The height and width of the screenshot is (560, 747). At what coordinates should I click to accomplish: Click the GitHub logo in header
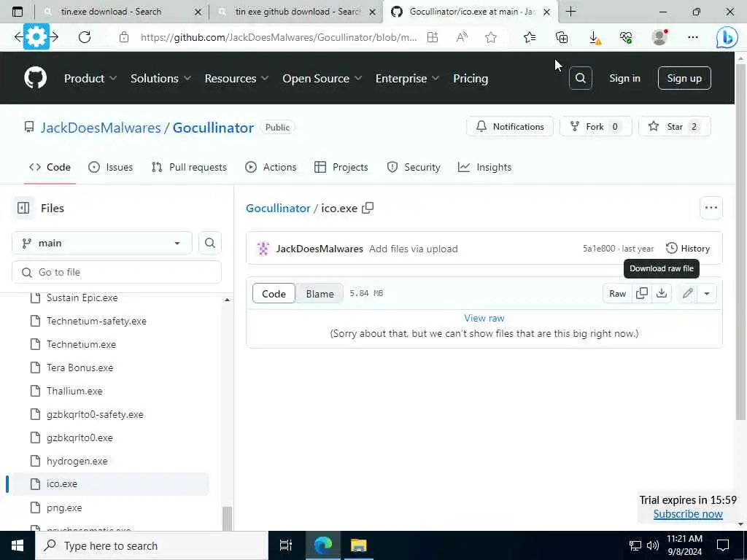click(35, 77)
